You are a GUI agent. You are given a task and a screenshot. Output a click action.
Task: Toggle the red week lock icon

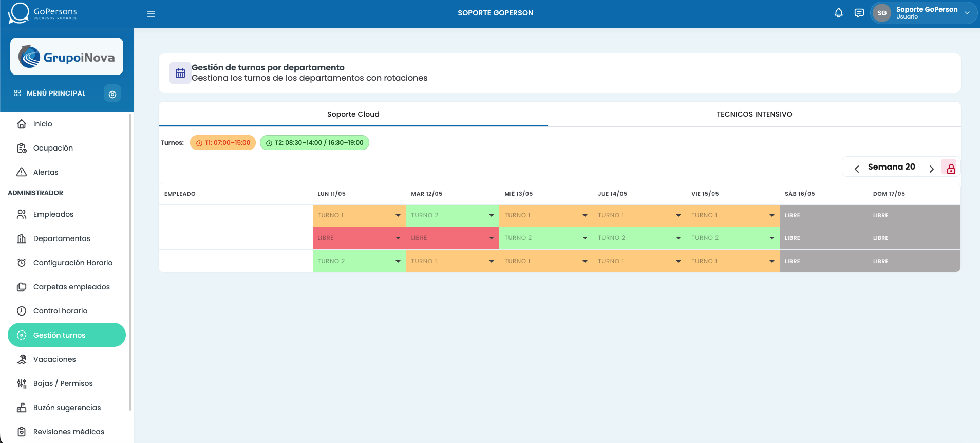(951, 169)
